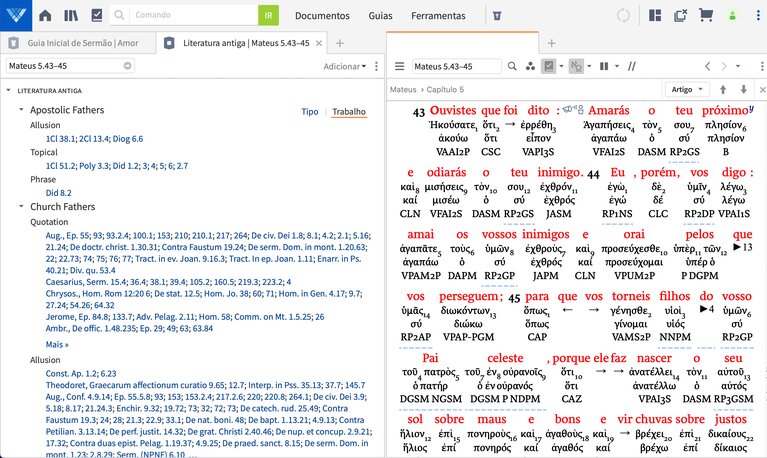Click the double-slash parallel resources icon
This screenshot has height=458, width=767.
tap(632, 66)
